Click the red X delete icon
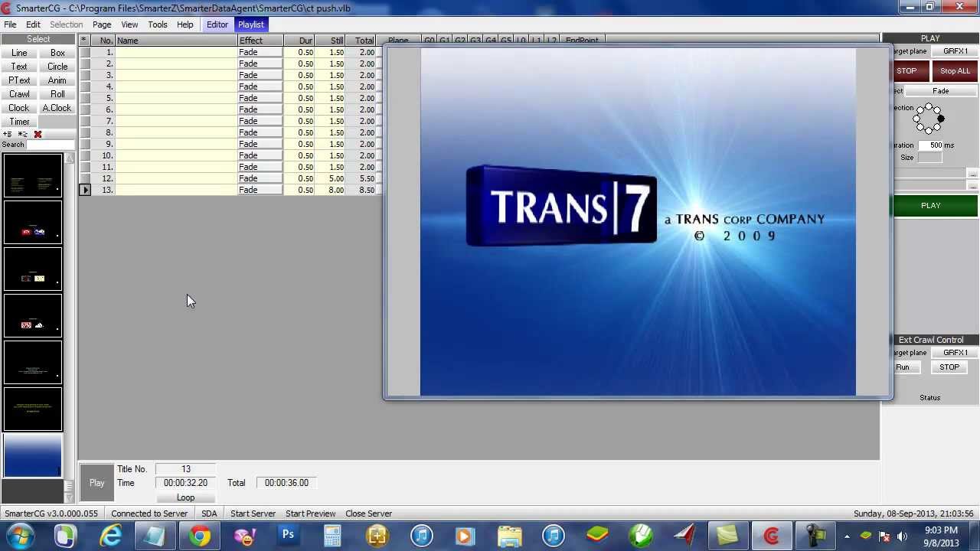 pyautogui.click(x=38, y=135)
